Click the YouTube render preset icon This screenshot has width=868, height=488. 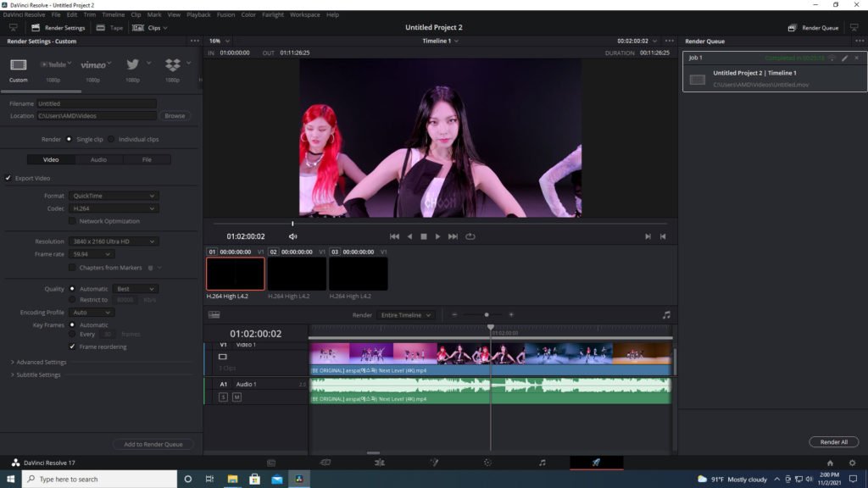point(53,64)
